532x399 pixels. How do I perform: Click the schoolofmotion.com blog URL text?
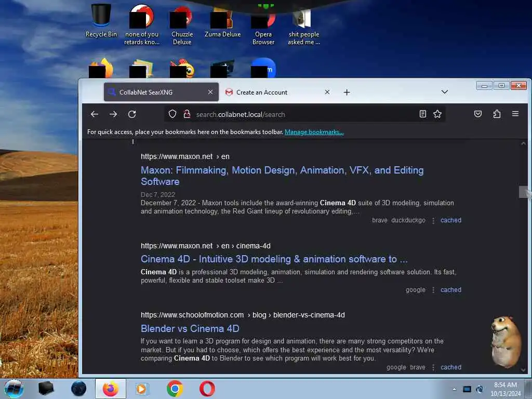pyautogui.click(x=243, y=315)
